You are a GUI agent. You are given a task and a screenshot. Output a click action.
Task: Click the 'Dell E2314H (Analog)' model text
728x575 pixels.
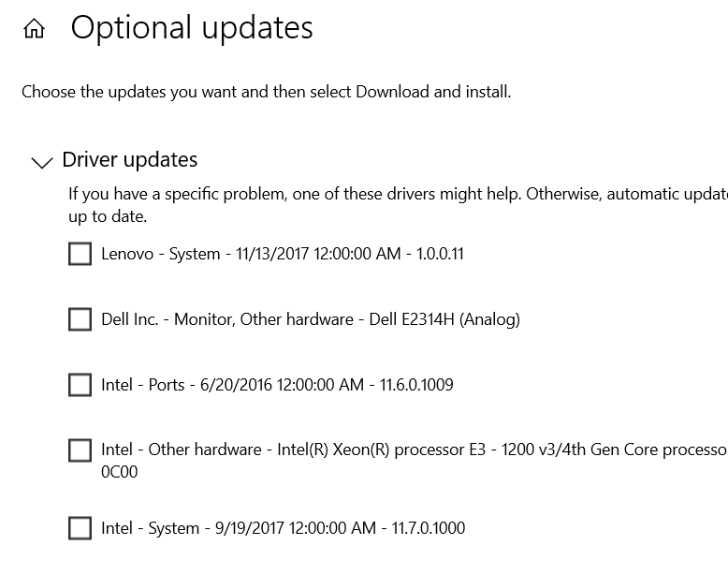point(444,319)
